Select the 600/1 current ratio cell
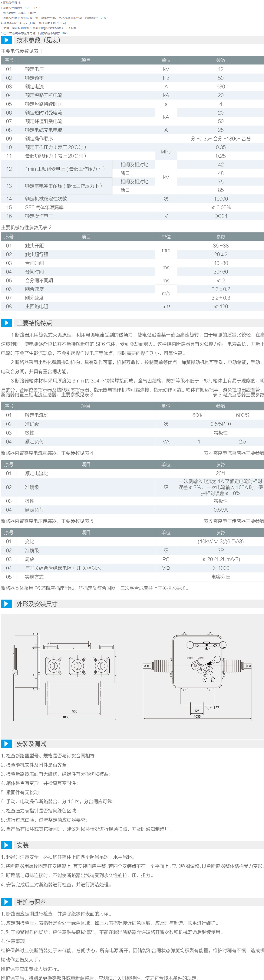 199,415
